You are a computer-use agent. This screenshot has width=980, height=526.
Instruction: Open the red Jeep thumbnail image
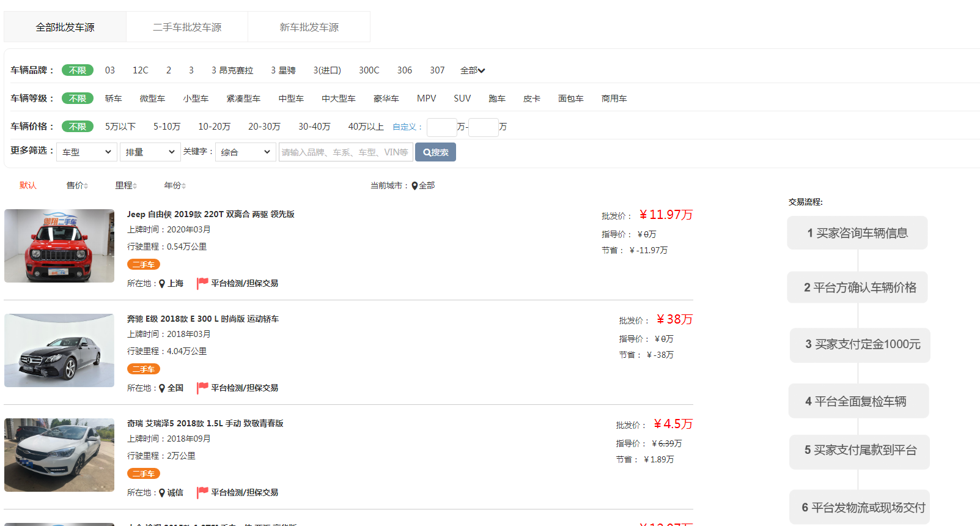[x=59, y=246]
